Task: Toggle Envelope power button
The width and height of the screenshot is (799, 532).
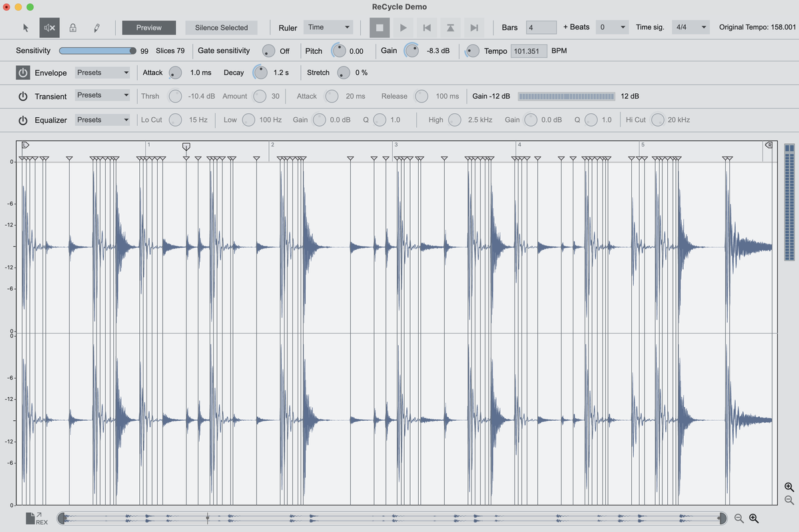Action: click(23, 73)
